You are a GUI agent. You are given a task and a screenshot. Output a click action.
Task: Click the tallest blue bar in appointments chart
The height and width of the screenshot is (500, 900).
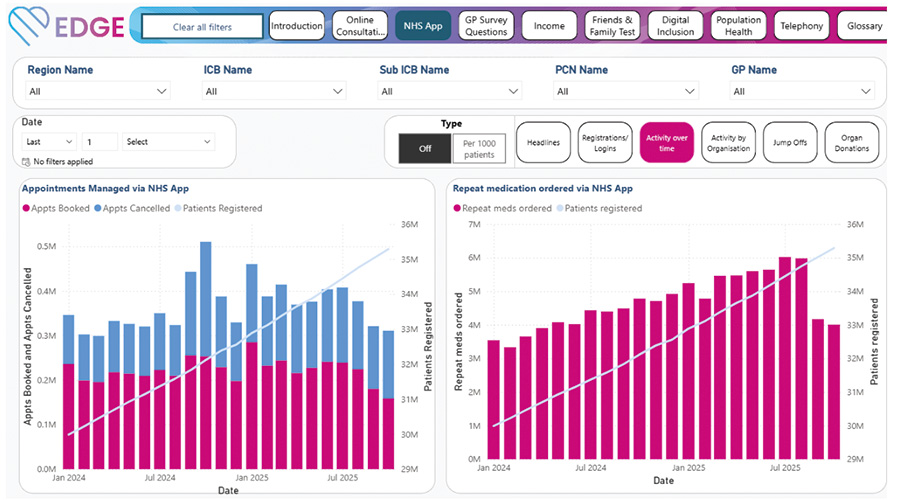205,298
